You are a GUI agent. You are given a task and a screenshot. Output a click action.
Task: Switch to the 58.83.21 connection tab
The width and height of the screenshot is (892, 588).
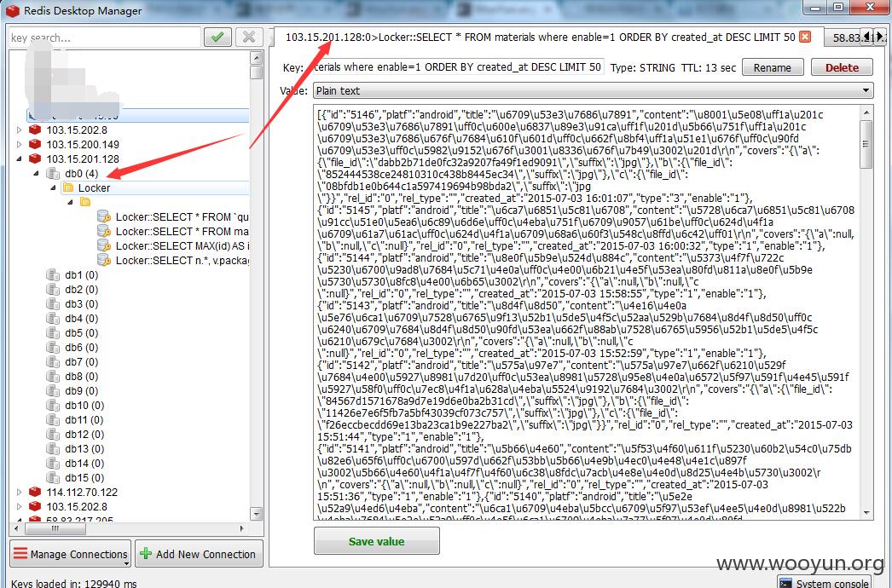pyautogui.click(x=846, y=37)
